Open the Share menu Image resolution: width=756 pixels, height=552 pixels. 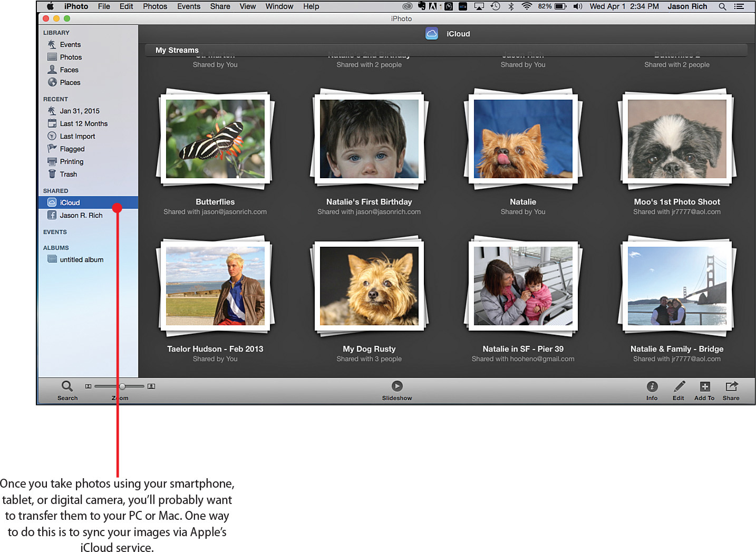tap(220, 6)
